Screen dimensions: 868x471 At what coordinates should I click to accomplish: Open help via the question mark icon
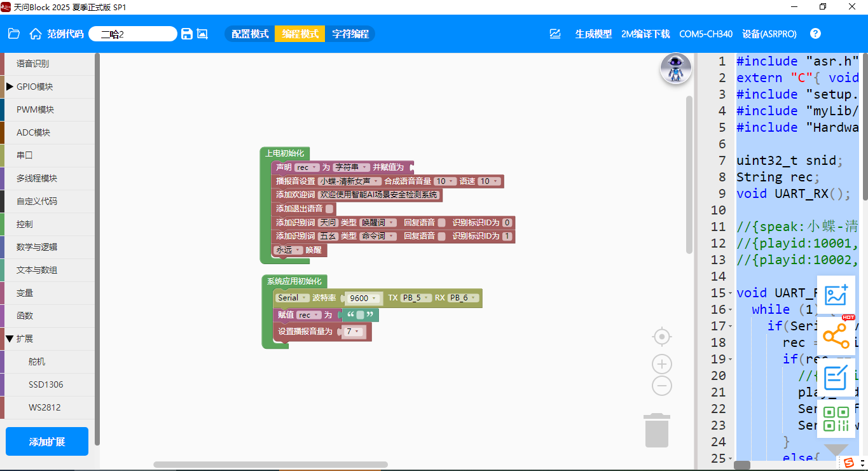815,34
